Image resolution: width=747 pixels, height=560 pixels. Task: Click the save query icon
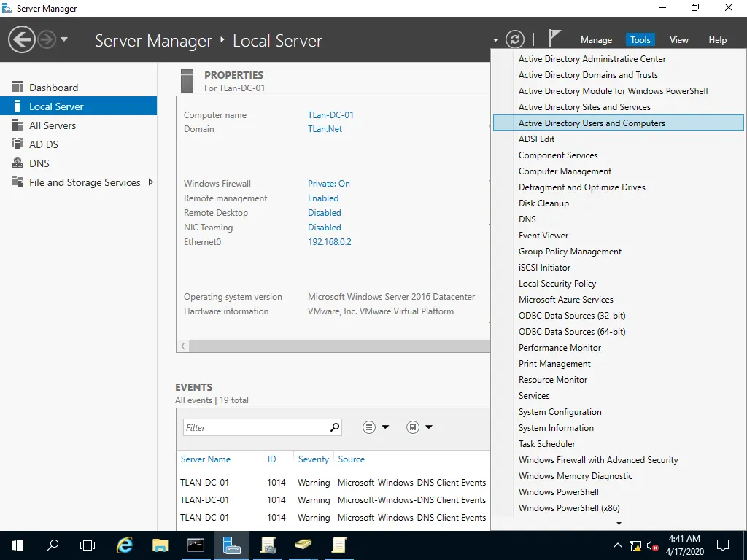pos(413,427)
